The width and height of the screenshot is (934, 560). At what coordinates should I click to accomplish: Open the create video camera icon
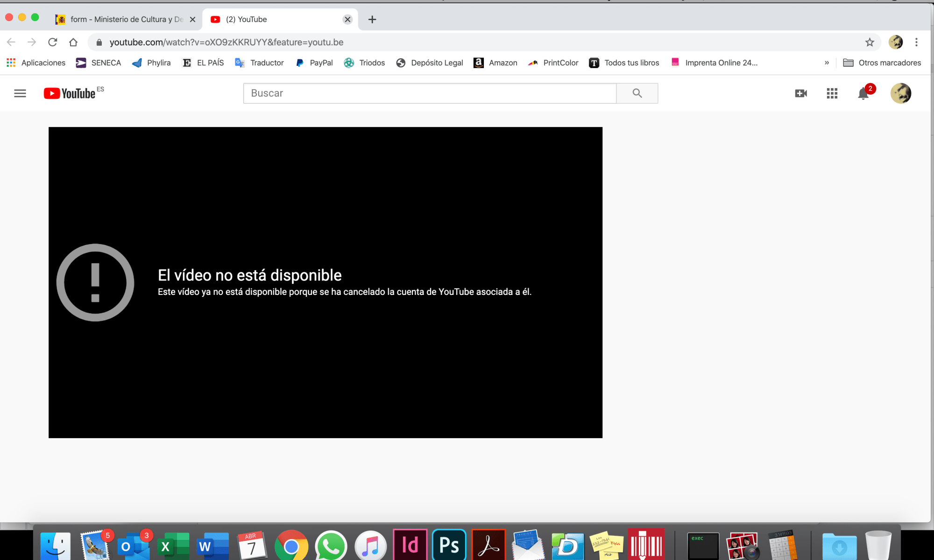[801, 93]
